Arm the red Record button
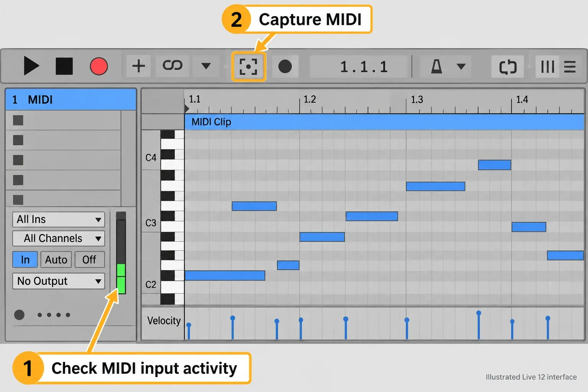The height and width of the screenshot is (392, 588). [99, 66]
